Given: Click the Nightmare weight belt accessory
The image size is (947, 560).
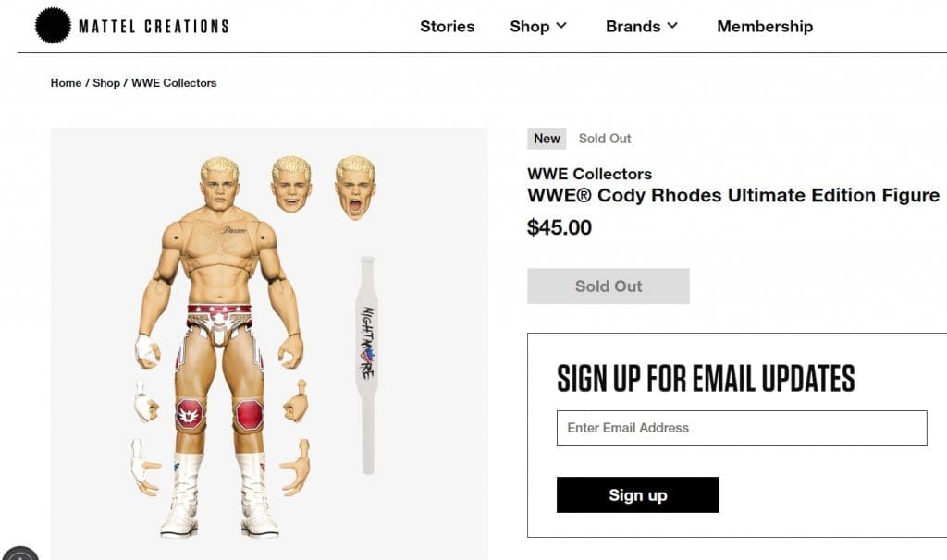Looking at the screenshot, I should [368, 360].
